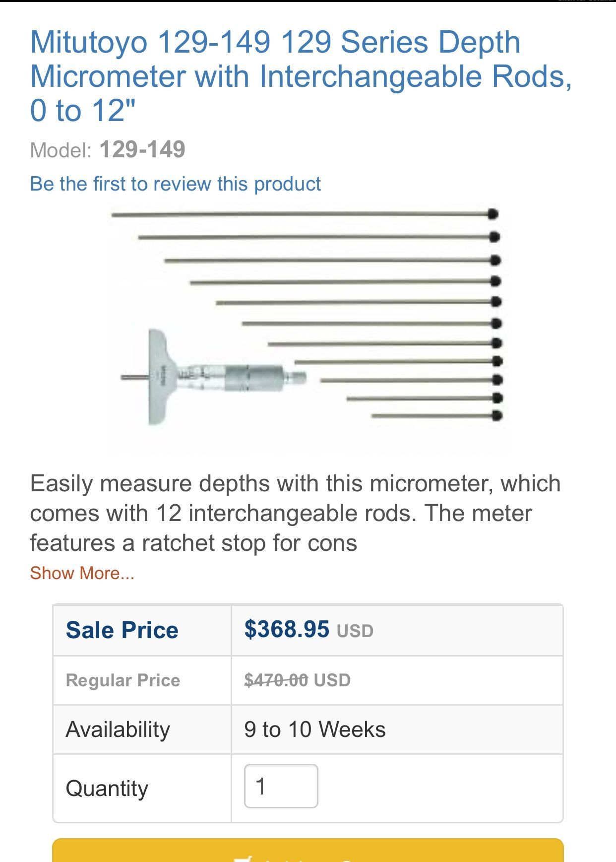Click the Regular Price row label
616x862 pixels.
pyautogui.click(x=123, y=680)
